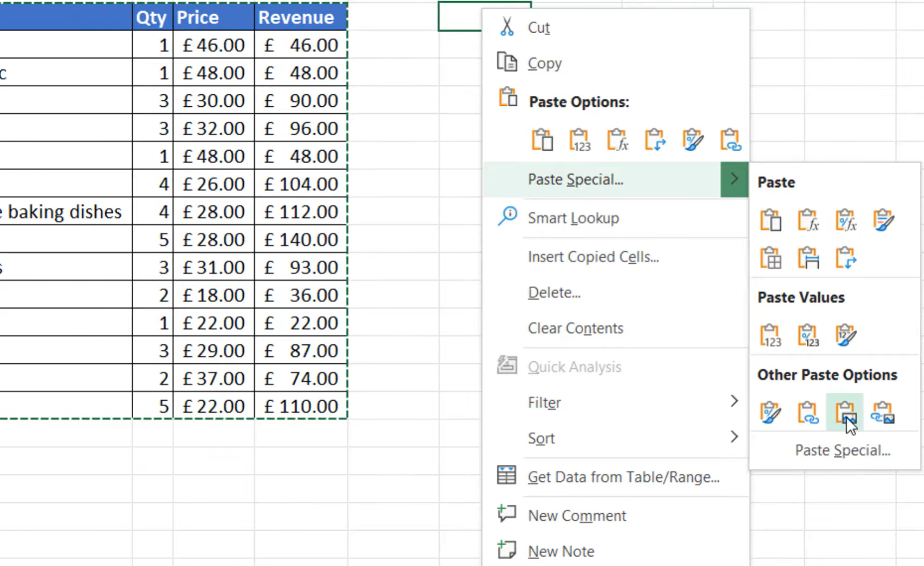The height and width of the screenshot is (566, 924).
Task: Select the Revenue cell showing £ 104.00
Action: 301,184
